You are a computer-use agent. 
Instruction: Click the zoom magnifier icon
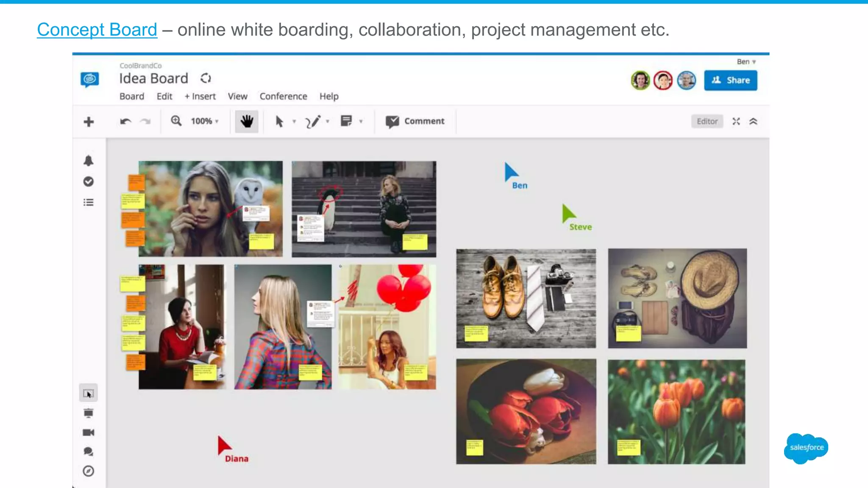(176, 121)
